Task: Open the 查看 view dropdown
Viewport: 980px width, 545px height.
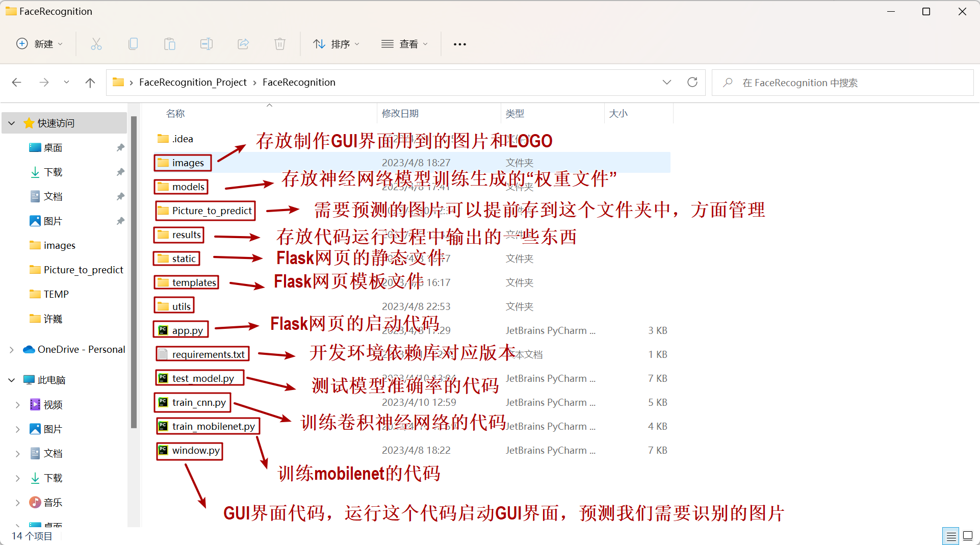Action: tap(404, 44)
